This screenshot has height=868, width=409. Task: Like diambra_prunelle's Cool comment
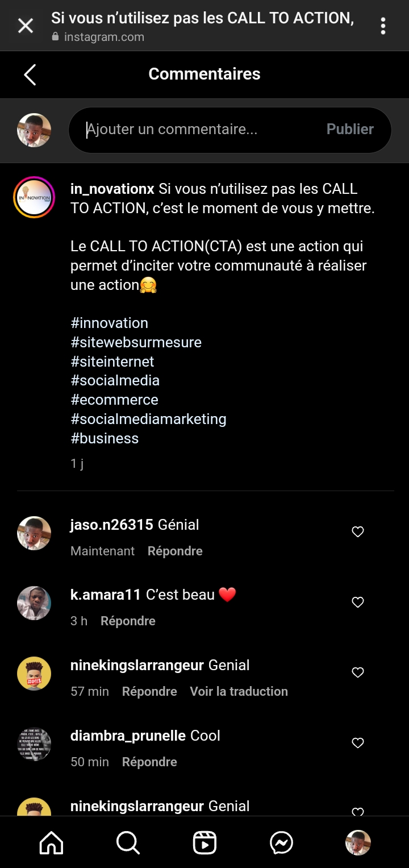pos(358,743)
